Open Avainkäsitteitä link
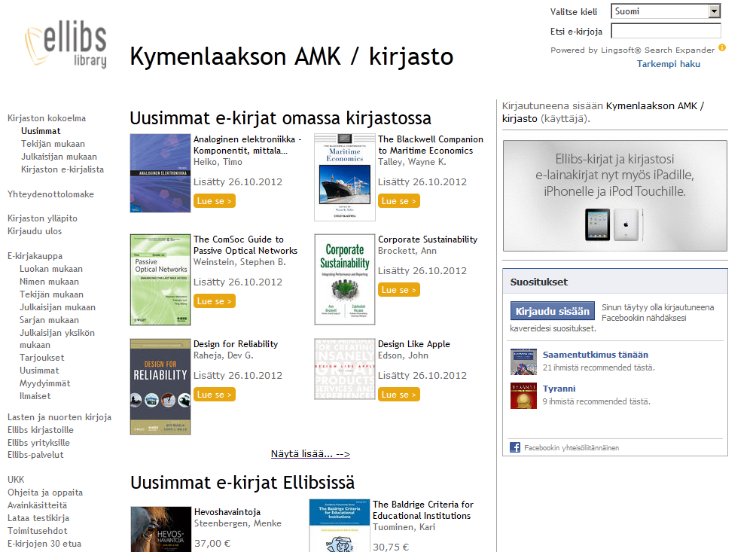The height and width of the screenshot is (552, 756). (x=38, y=505)
